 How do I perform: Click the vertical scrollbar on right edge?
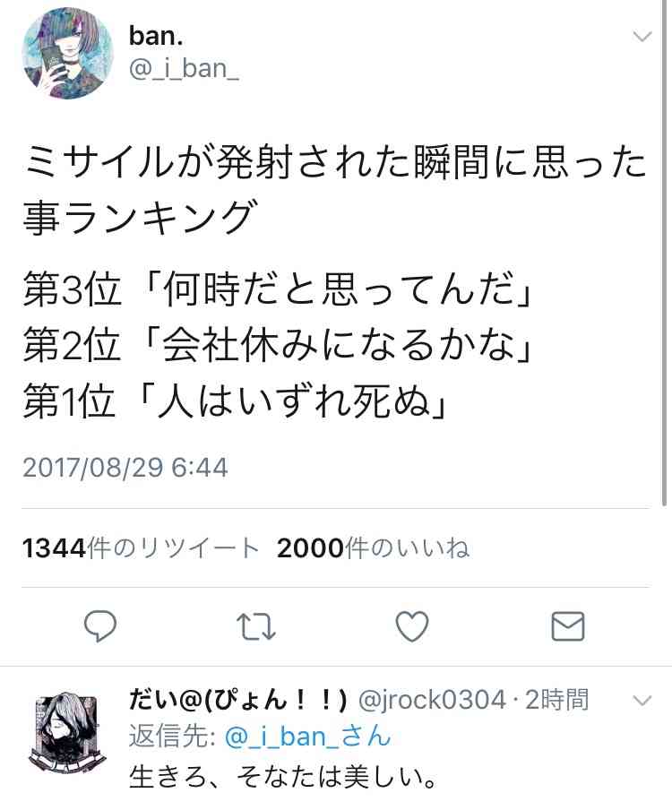665,253
